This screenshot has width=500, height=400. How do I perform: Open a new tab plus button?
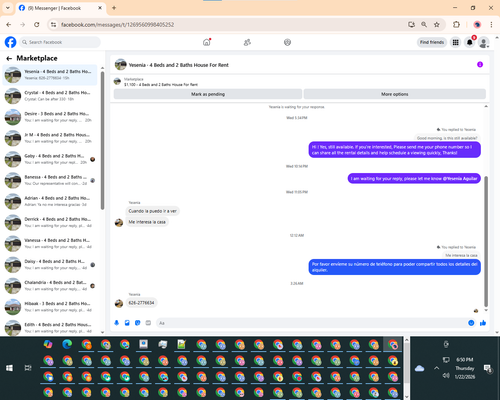tap(114, 8)
